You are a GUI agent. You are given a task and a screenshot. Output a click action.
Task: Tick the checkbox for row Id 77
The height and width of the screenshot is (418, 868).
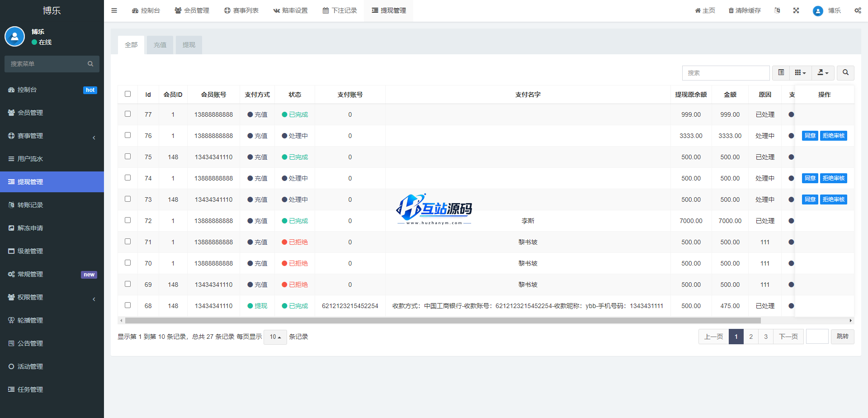[x=127, y=114]
